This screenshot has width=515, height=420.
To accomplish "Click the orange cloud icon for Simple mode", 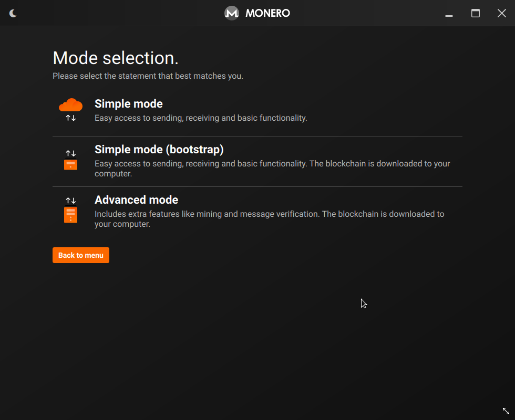I will click(70, 105).
